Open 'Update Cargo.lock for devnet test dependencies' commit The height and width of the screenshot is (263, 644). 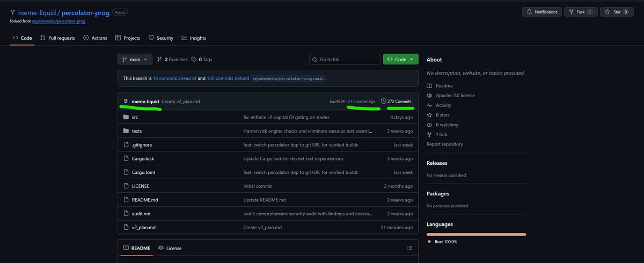[294, 158]
